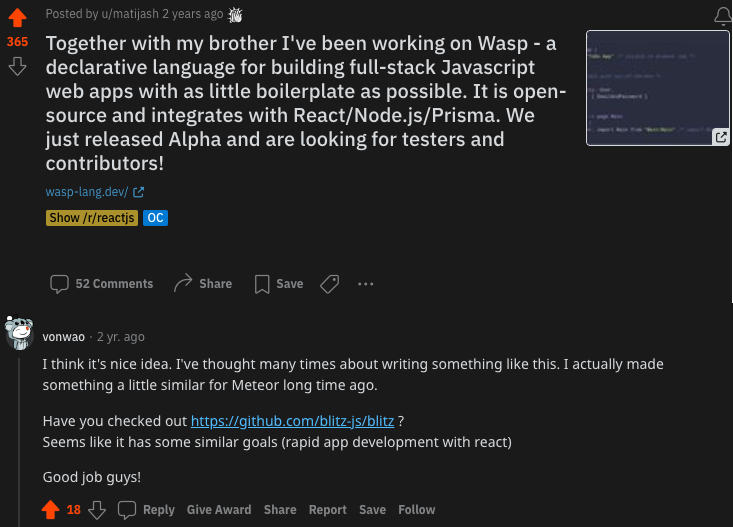Image resolution: width=733 pixels, height=527 pixels.
Task: Upvote the Wasp post
Action: point(17,19)
